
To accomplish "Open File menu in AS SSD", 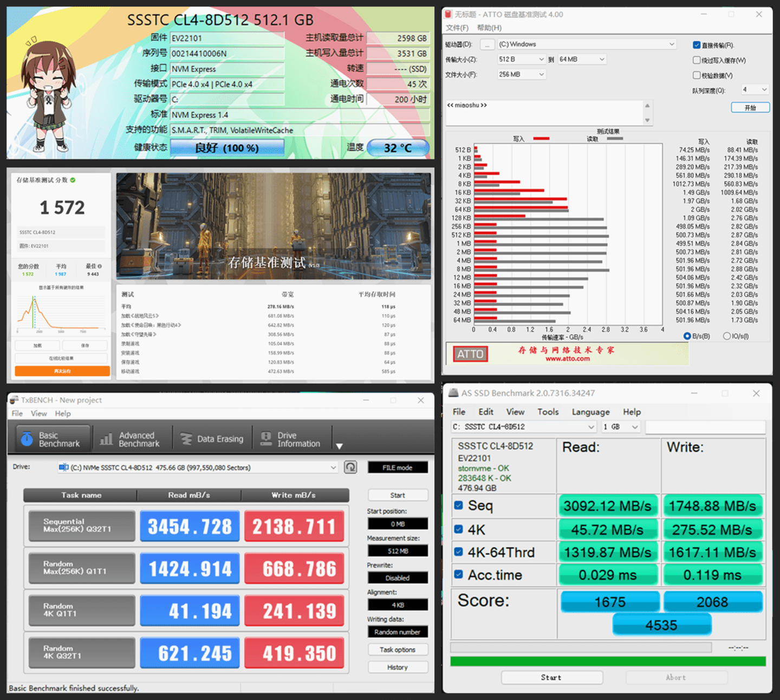I will [459, 412].
